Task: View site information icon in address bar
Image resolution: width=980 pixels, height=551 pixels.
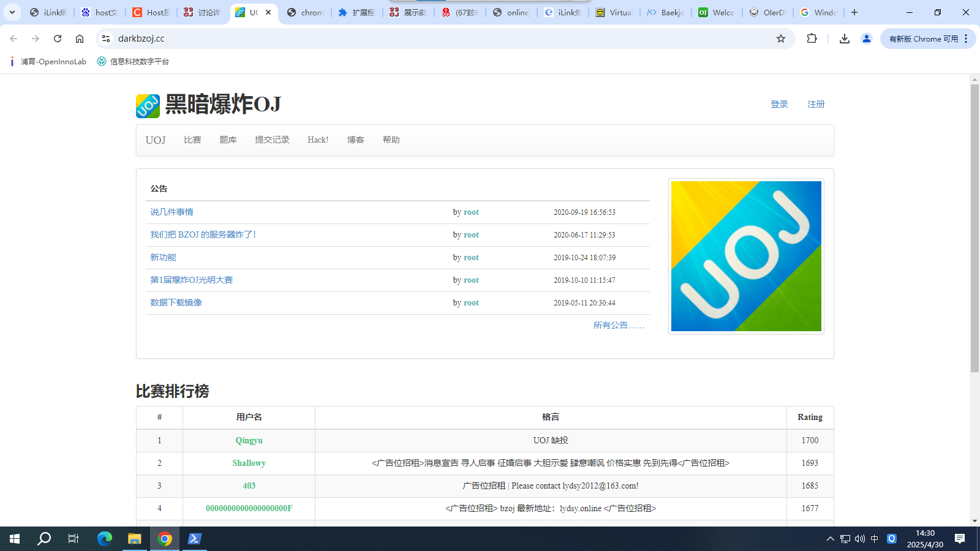Action: click(x=106, y=39)
